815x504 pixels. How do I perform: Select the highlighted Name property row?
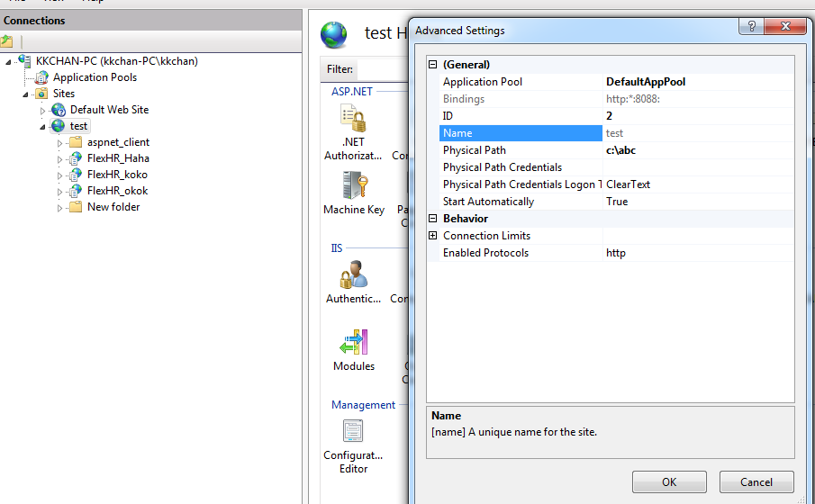coord(617,133)
